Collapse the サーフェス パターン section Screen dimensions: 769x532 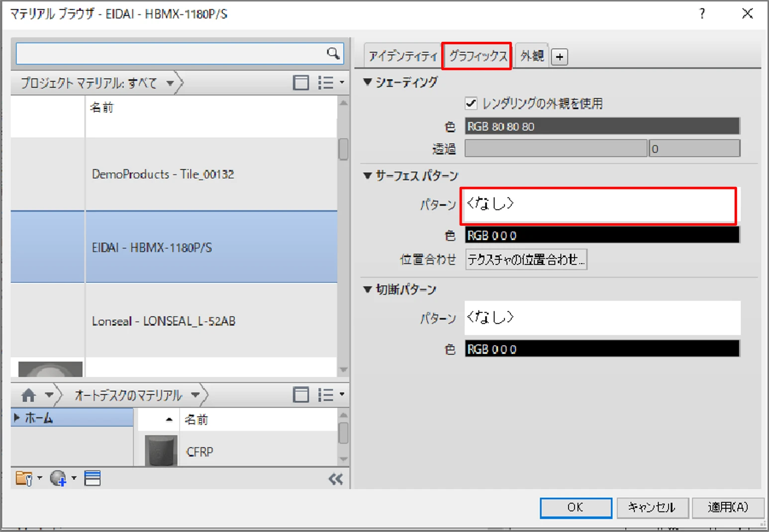click(x=368, y=175)
